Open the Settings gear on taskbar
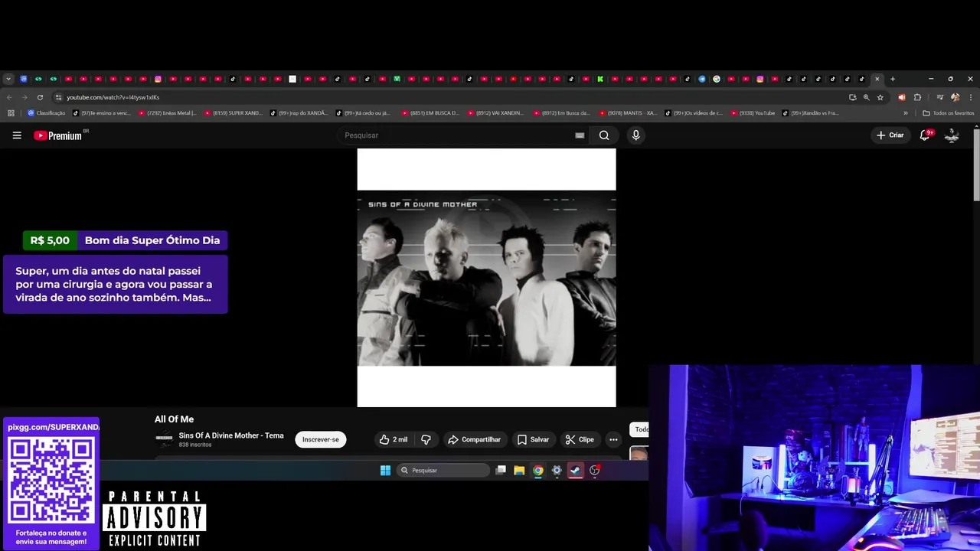The image size is (980, 551). coord(557,470)
